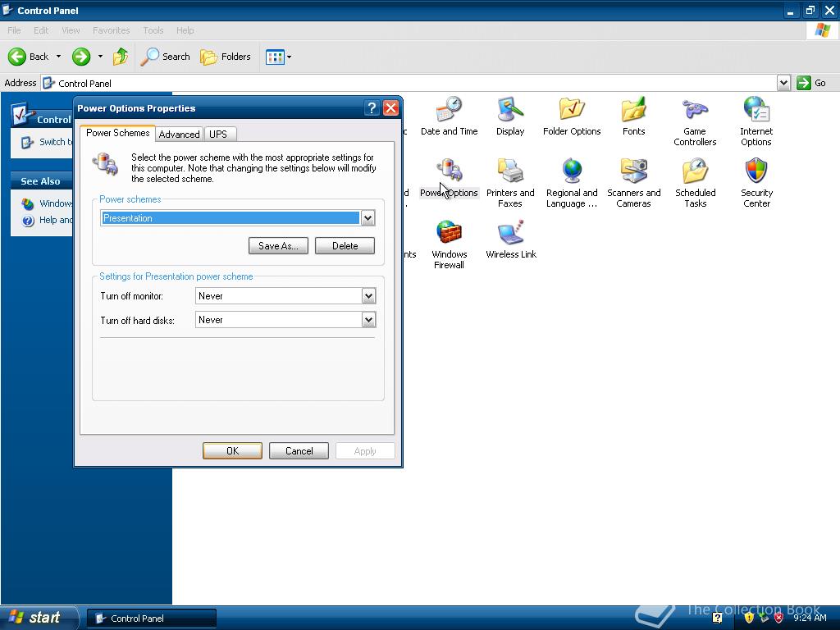Open the Wireless Link icon

click(x=510, y=240)
